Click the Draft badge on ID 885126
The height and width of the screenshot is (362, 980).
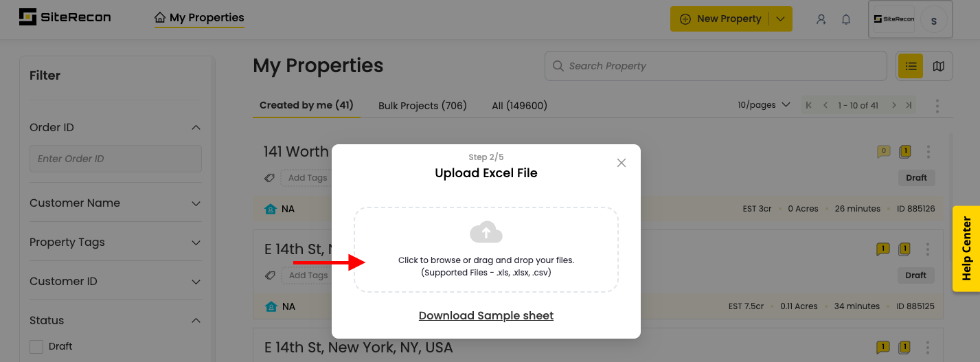point(916,178)
